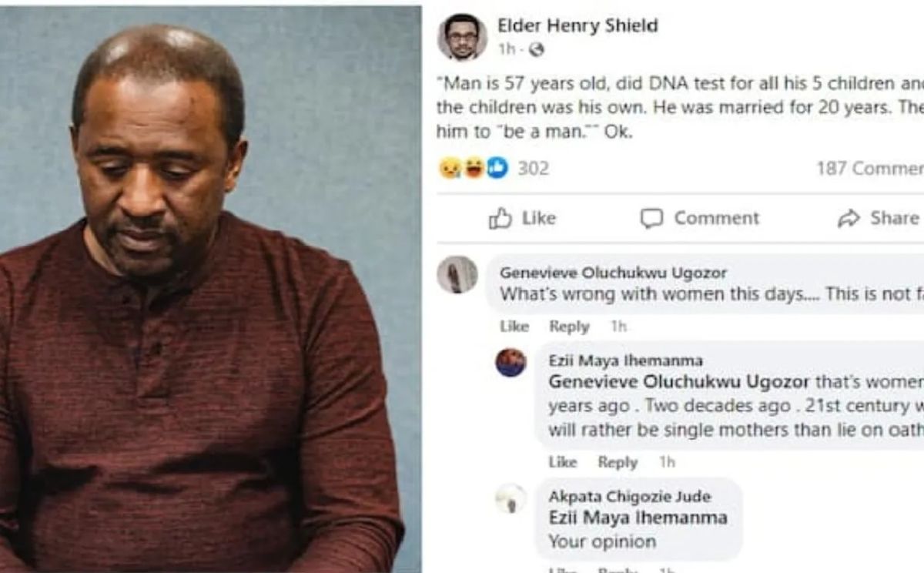924x573 pixels.
Task: Click the sad face reaction emoji
Action: (450, 168)
